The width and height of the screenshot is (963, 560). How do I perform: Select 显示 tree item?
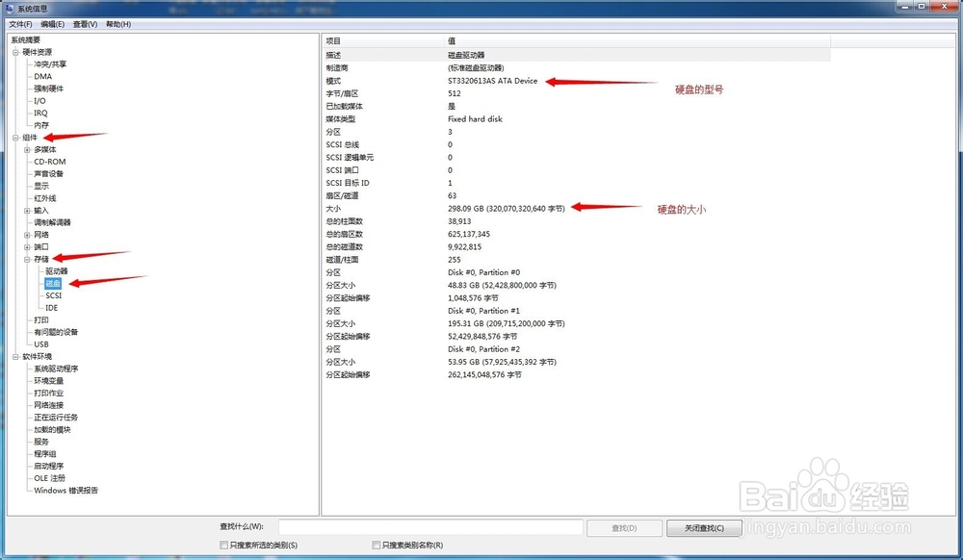click(x=41, y=186)
